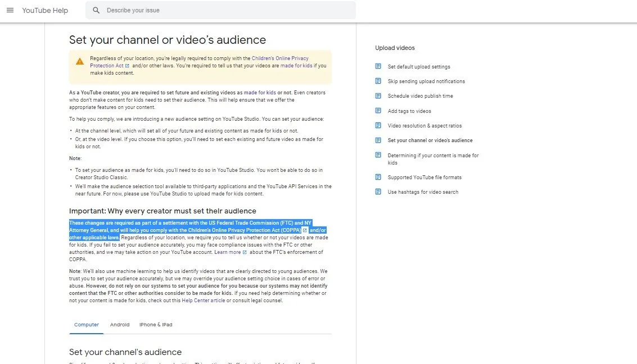Open Set default upload settings article
The height and width of the screenshot is (364, 637).
(419, 66)
